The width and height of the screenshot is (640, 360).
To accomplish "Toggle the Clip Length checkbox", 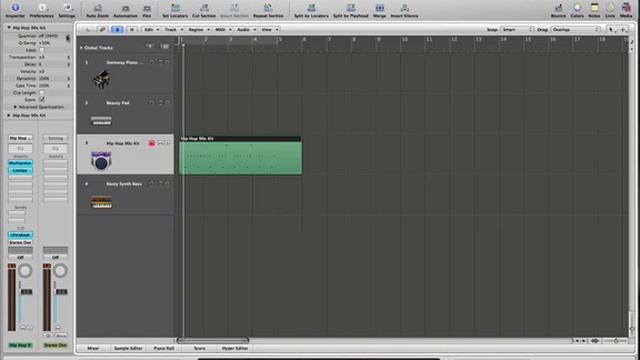I will [x=42, y=93].
